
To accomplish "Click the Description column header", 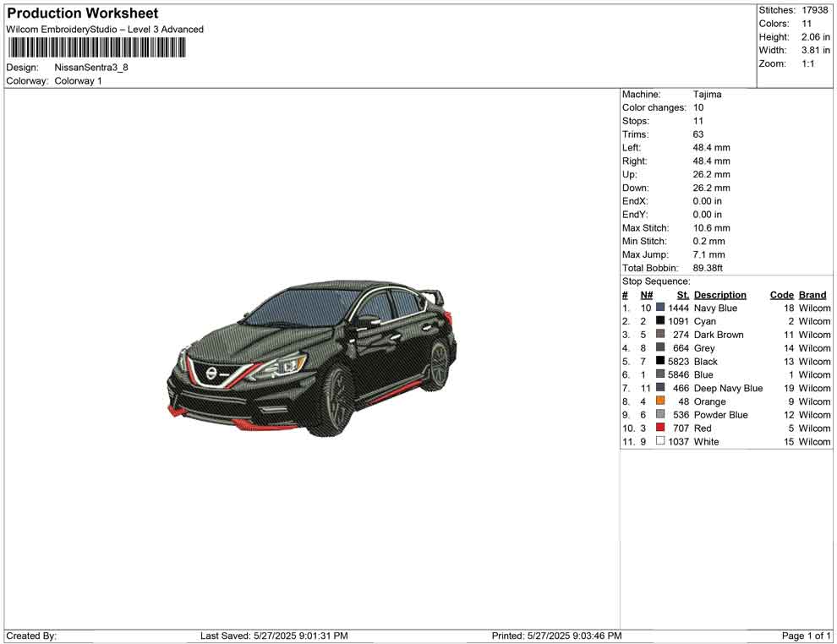I will tap(720, 295).
